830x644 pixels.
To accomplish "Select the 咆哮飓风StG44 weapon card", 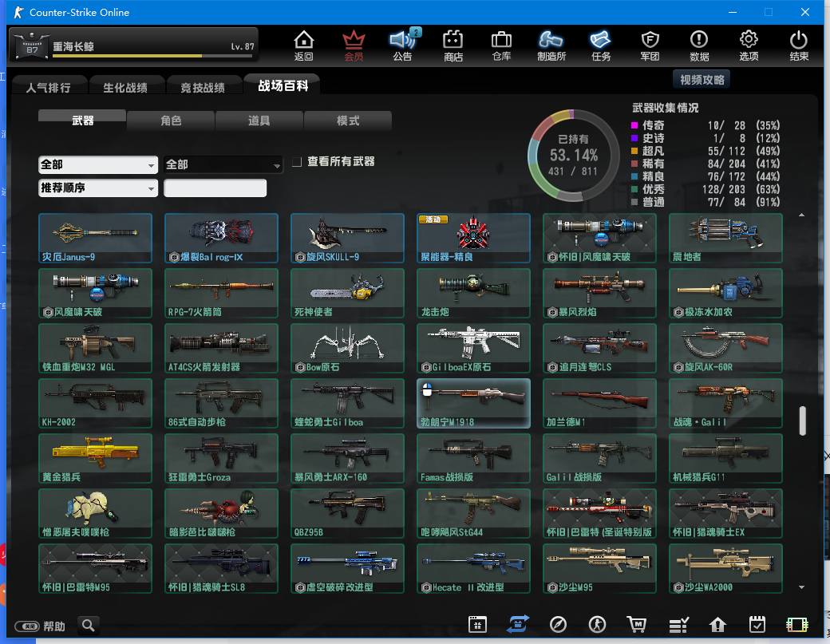I will (x=473, y=513).
